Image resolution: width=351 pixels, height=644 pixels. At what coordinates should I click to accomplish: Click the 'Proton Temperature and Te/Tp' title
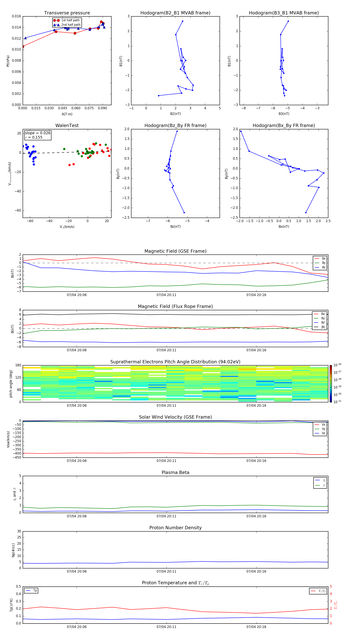tap(175, 583)
